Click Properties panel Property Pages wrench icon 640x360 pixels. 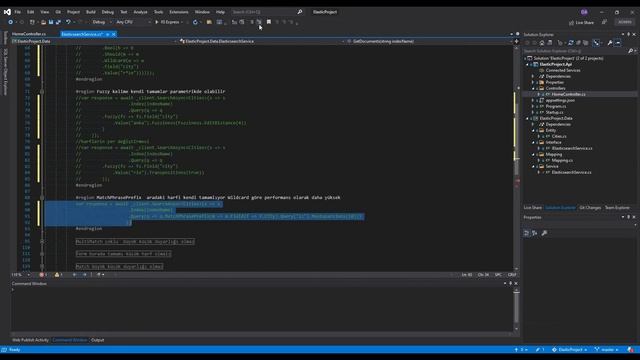(544, 233)
